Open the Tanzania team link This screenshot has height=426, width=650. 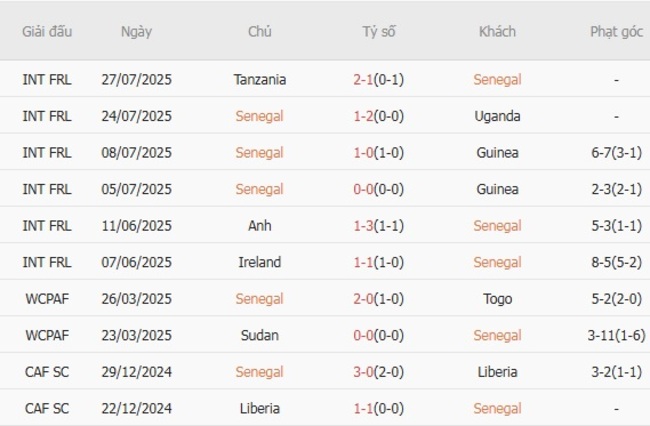pyautogui.click(x=259, y=79)
